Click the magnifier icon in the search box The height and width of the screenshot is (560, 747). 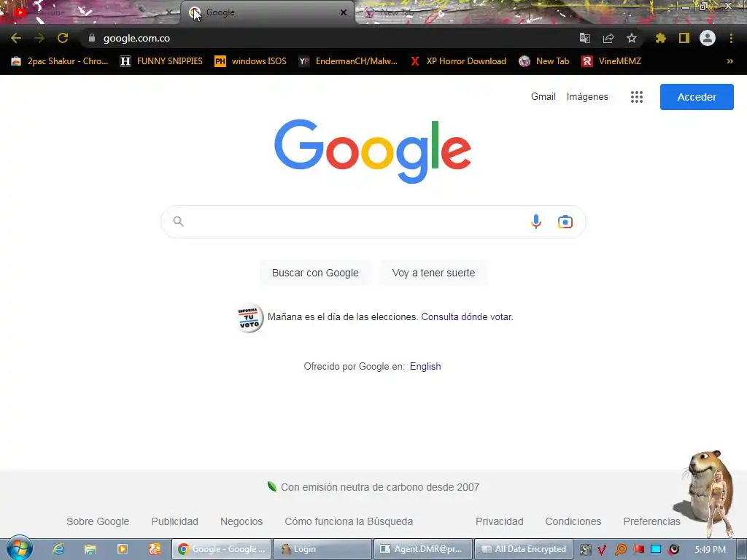[x=178, y=222]
